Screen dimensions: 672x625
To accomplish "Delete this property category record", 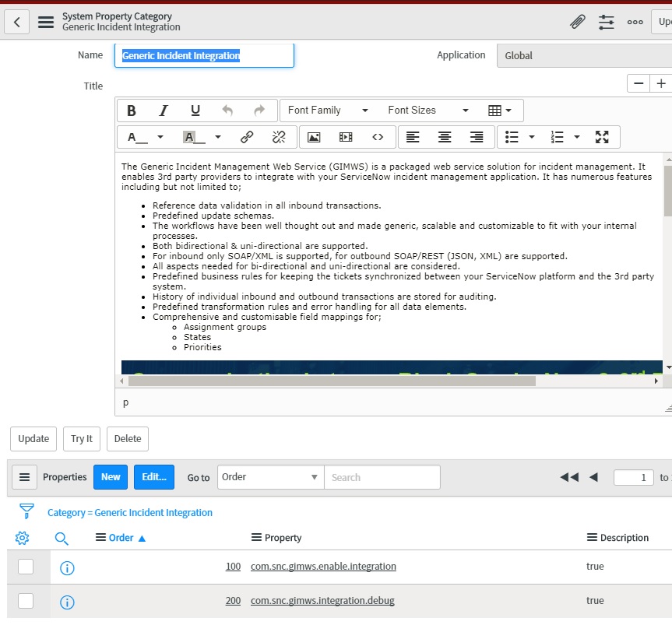I will pos(128,439).
